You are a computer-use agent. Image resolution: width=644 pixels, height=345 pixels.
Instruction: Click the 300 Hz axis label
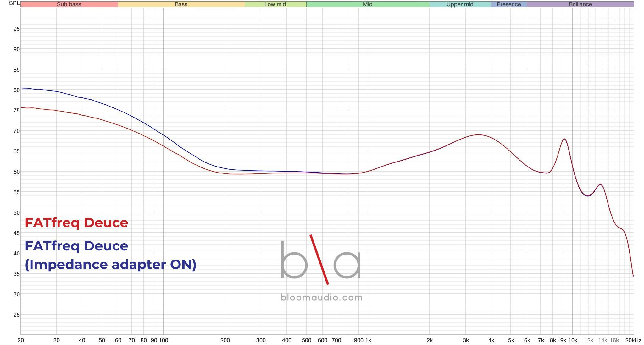[261, 340]
